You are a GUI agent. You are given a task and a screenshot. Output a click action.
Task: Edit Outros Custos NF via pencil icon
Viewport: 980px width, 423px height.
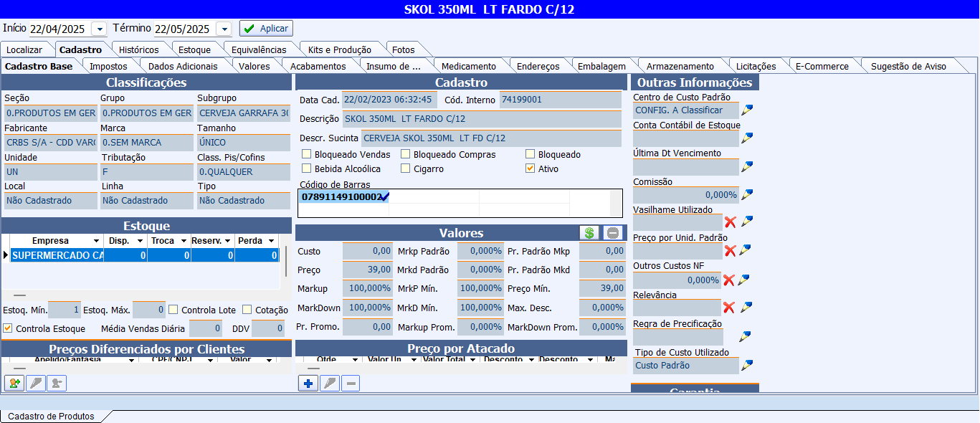(x=744, y=280)
